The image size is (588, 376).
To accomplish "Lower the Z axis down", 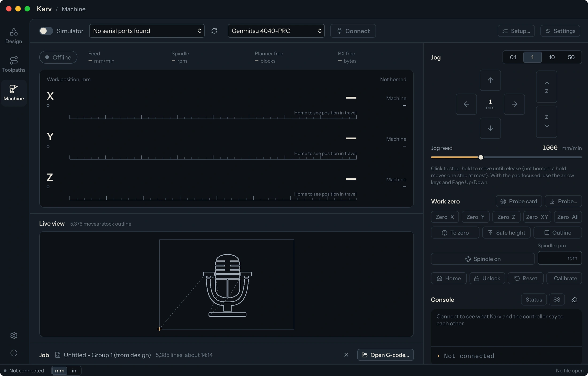I will pos(547,122).
